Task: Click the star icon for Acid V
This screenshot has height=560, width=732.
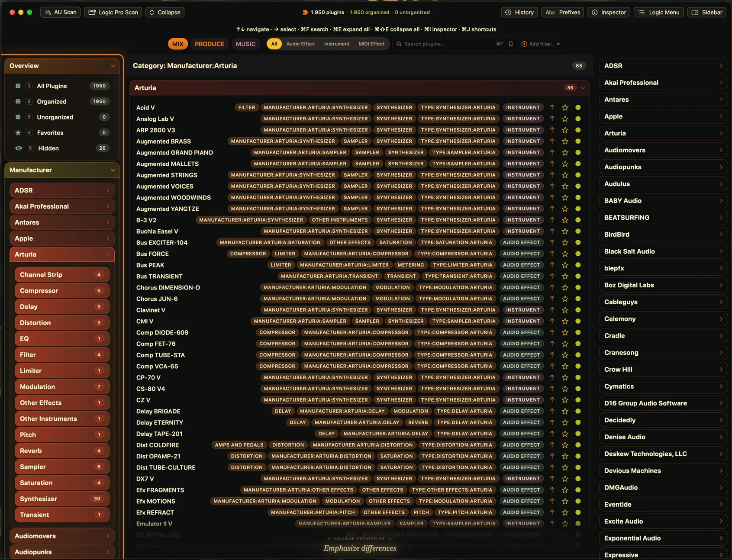Action: 565,108
